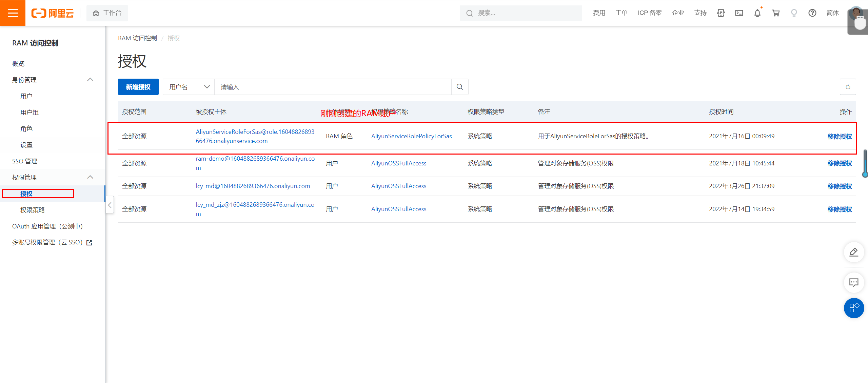
Task: Collapse the 身份管理 section
Action: tap(90, 80)
